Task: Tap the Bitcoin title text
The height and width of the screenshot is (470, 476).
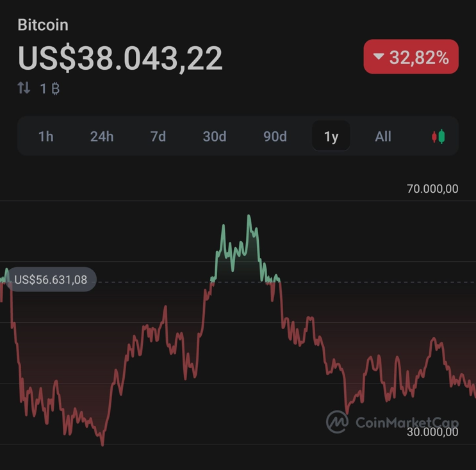Action: tap(43, 25)
